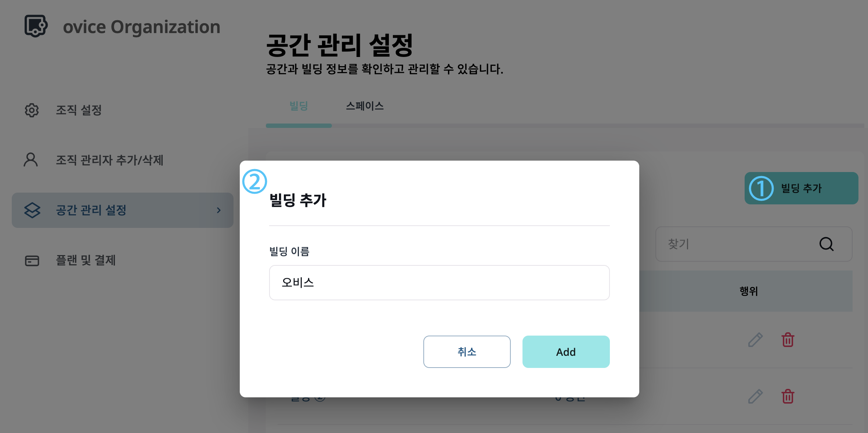
Task: Edit the first building using pencil icon
Action: [755, 340]
